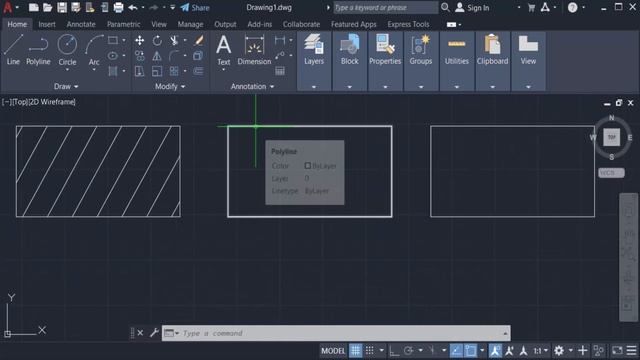Activate the Copy tool
Image resolution: width=640 pixels, height=360 pixels.
[140, 56]
